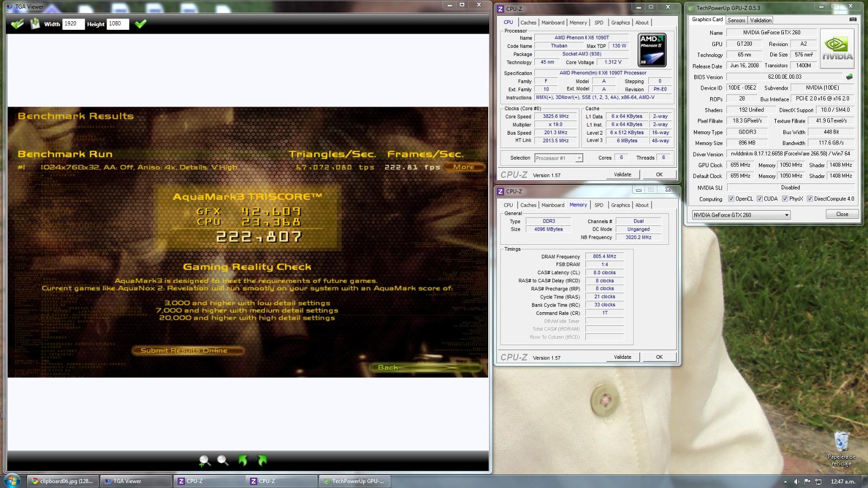Click the BIOS save icon next to BIOS Version

tap(850, 77)
